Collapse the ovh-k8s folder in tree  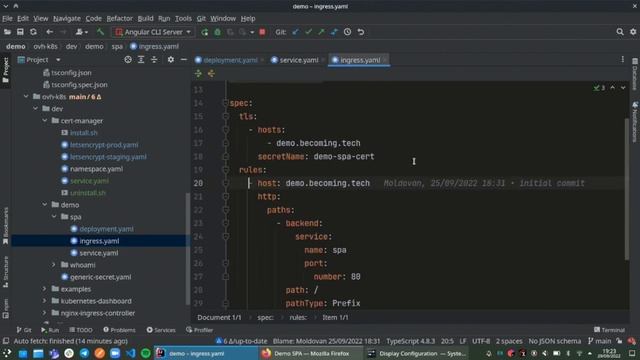[26, 97]
